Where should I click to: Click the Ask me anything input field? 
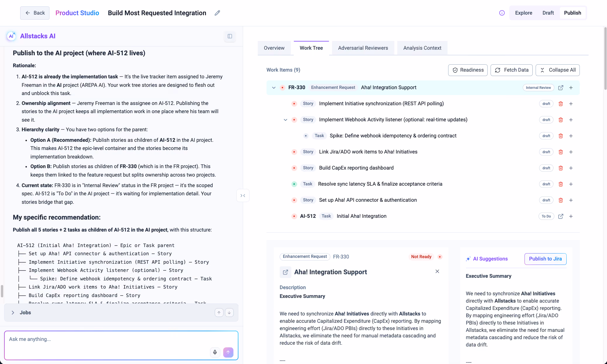121,345
